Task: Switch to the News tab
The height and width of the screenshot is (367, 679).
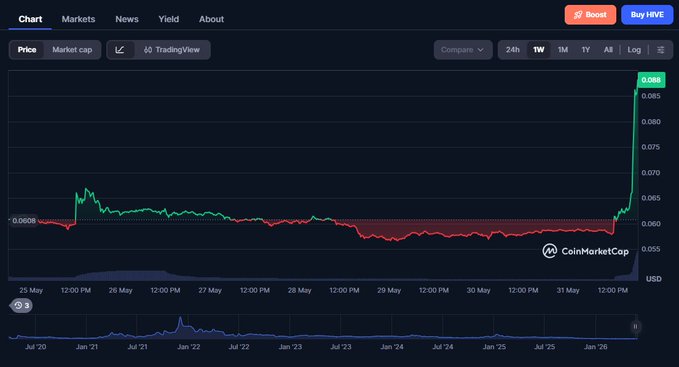Action: (x=127, y=19)
